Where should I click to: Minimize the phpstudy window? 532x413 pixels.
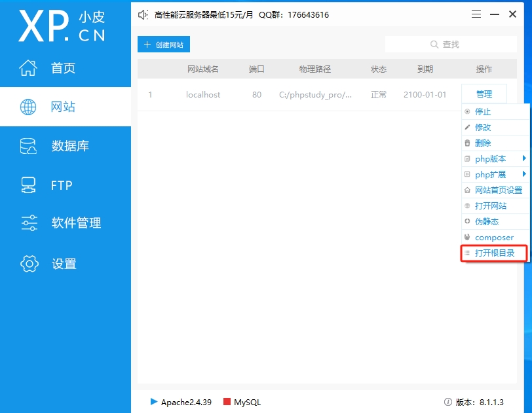[495, 14]
